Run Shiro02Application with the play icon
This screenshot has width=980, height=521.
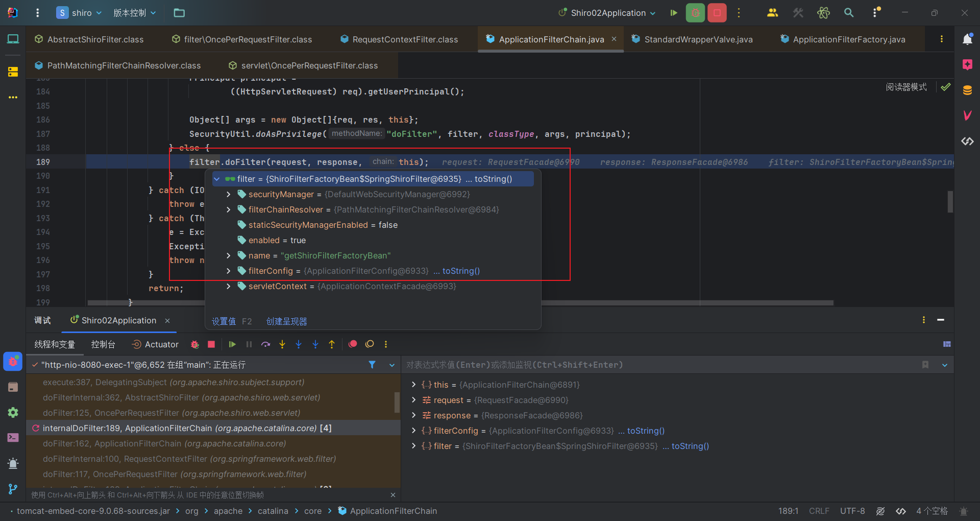point(674,13)
